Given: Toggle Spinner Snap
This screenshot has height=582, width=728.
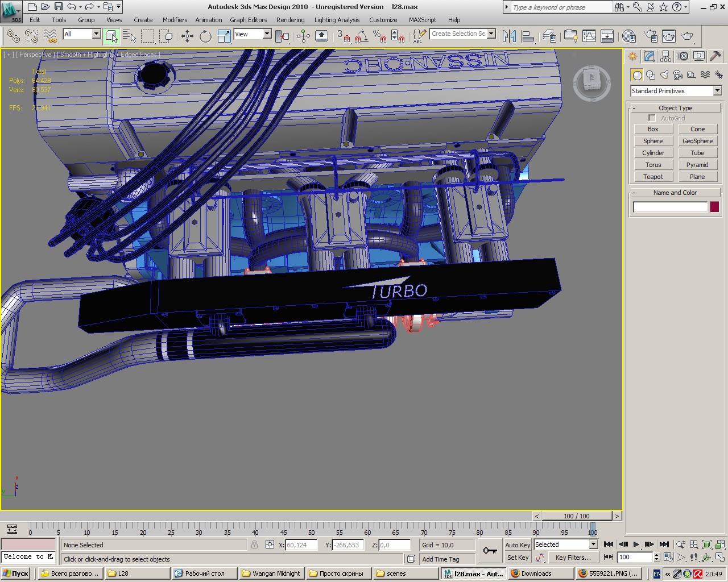Looking at the screenshot, I should [x=398, y=36].
